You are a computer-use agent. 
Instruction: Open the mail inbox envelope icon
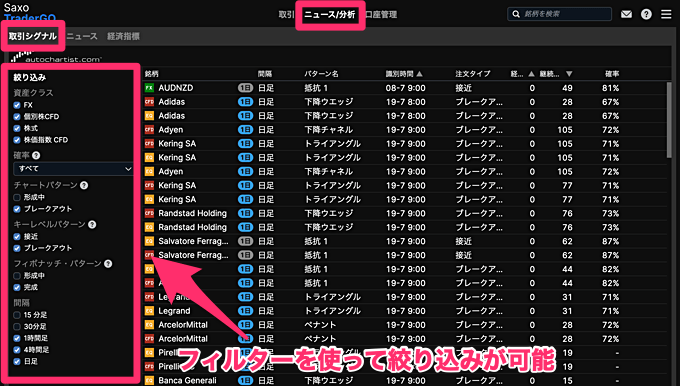click(626, 14)
